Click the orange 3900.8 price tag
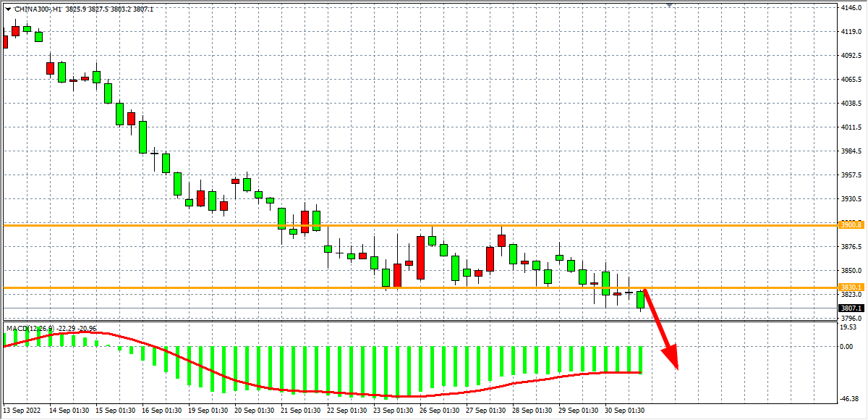 tap(851, 225)
